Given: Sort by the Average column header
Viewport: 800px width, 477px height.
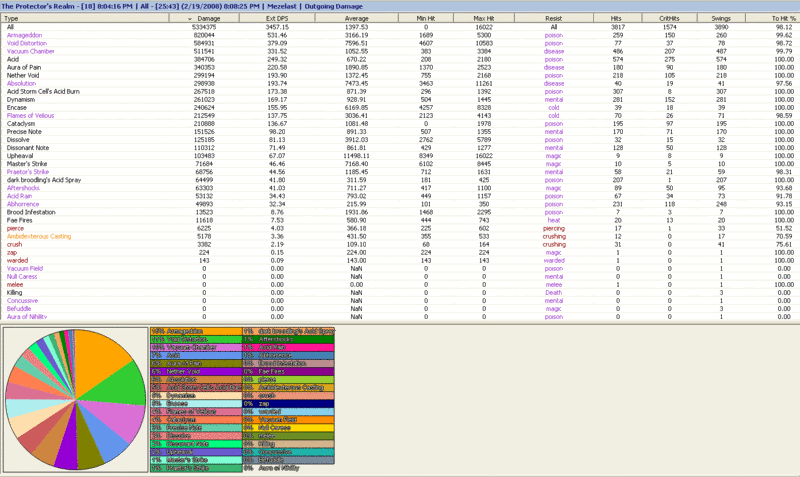Looking at the screenshot, I should [356, 18].
